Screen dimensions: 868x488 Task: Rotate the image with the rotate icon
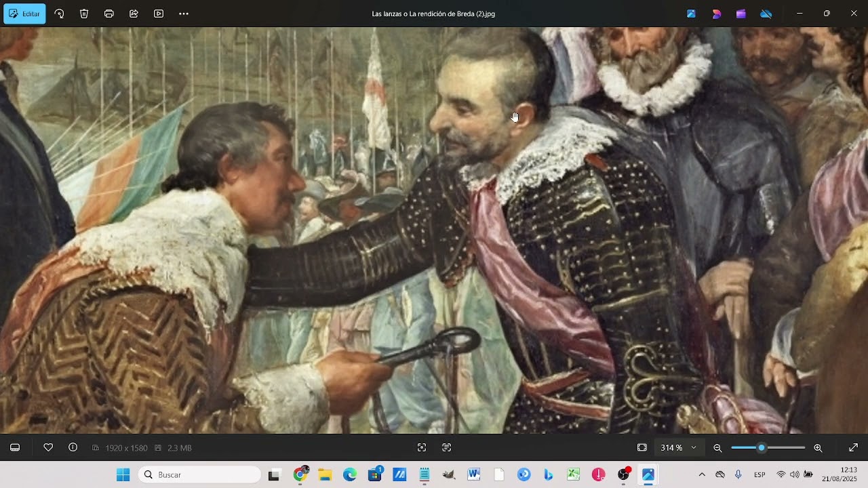pos(59,14)
